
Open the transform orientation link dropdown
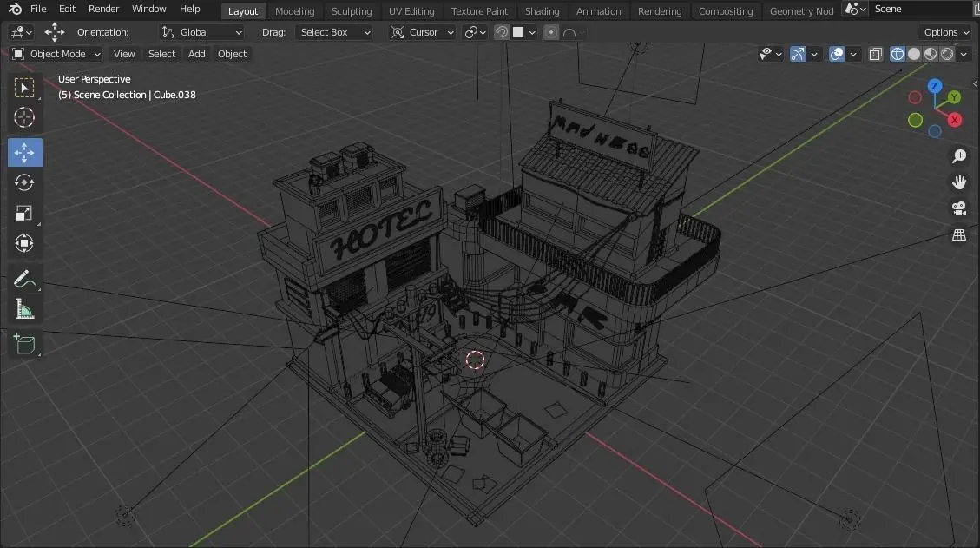click(475, 32)
